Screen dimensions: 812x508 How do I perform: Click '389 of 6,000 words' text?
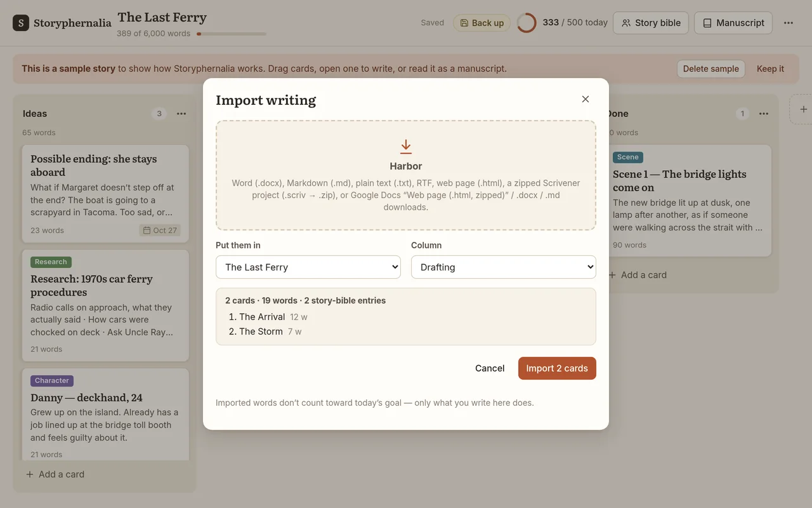154,33
